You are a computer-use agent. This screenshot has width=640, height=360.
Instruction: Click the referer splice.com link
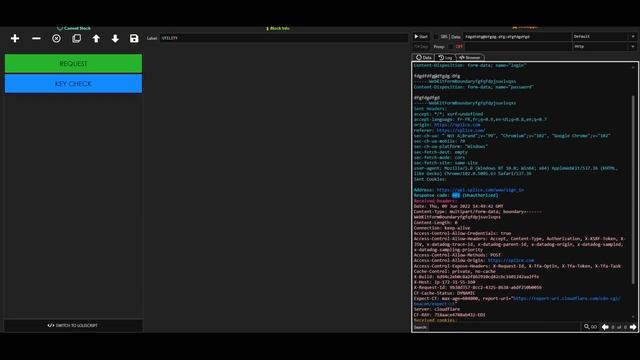click(461, 130)
